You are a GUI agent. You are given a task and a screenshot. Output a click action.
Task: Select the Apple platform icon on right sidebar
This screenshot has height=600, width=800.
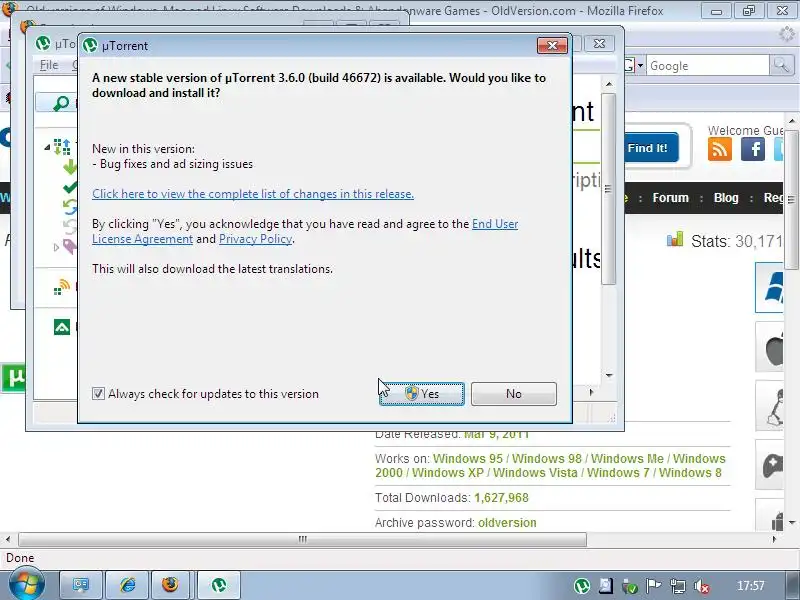click(x=770, y=347)
